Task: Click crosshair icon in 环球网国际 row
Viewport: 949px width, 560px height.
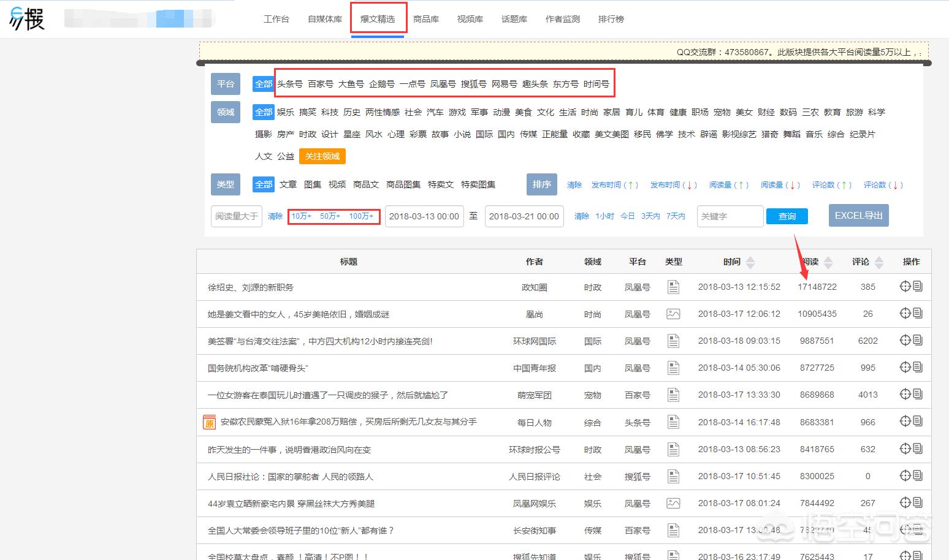Action: click(x=905, y=340)
